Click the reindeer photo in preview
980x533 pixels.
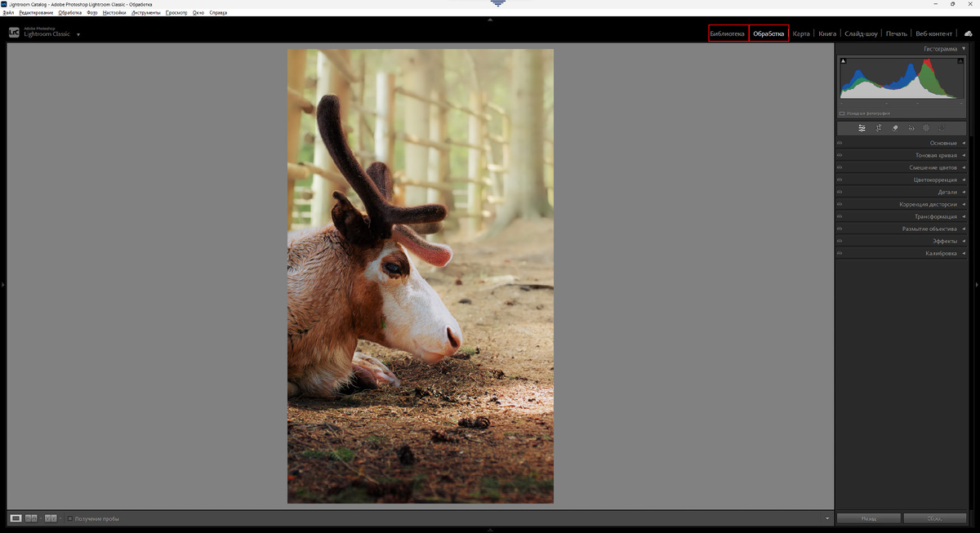click(x=420, y=276)
